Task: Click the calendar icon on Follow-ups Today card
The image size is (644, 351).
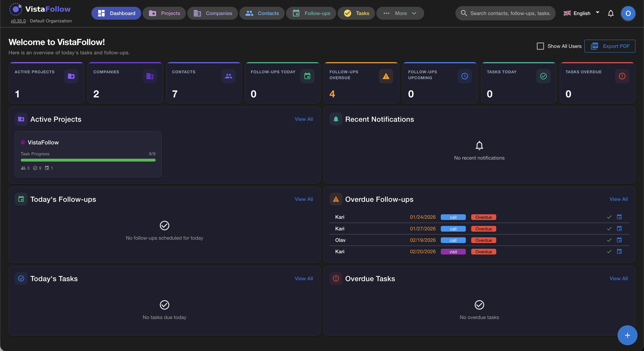Action: 307,76
